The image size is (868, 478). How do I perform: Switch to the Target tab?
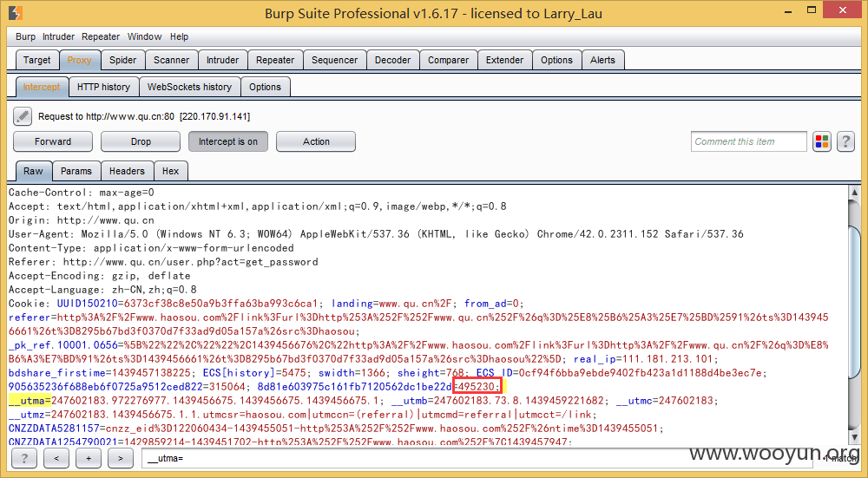click(37, 60)
